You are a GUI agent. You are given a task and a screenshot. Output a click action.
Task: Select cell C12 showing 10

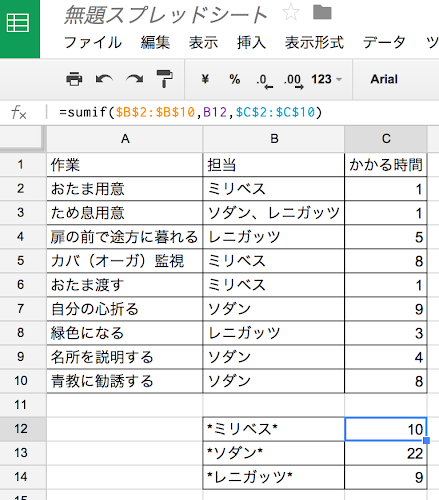pyautogui.click(x=386, y=429)
